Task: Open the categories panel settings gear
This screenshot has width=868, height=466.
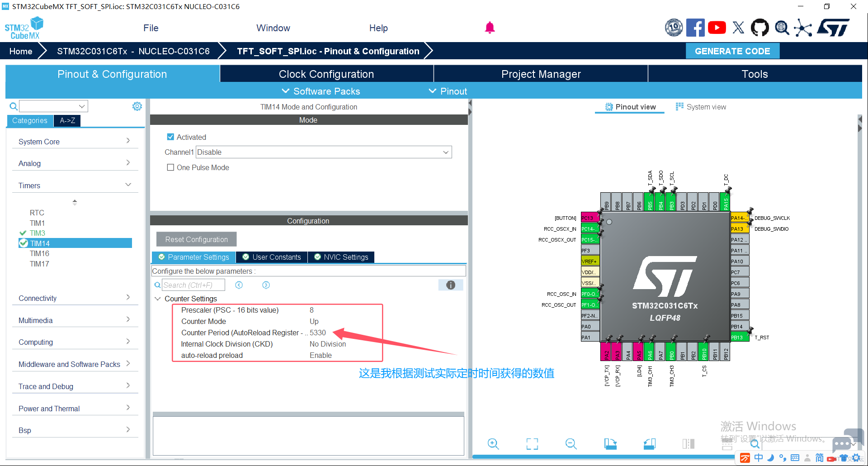Action: (137, 106)
